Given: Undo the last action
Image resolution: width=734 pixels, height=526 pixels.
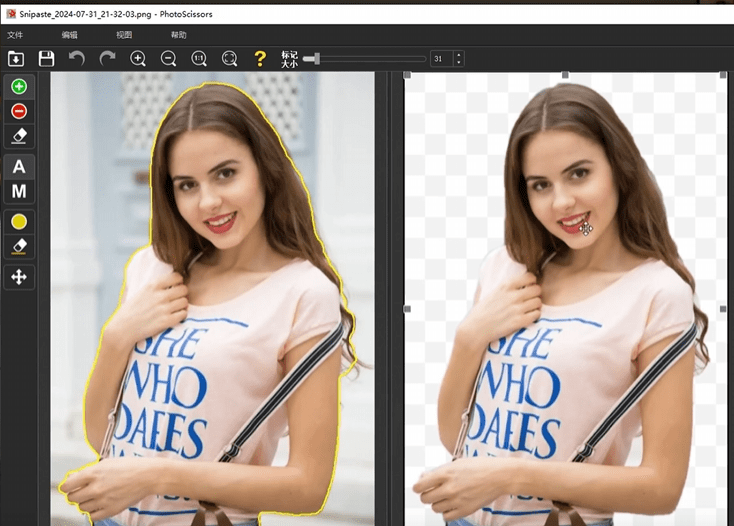Looking at the screenshot, I should [x=77, y=59].
